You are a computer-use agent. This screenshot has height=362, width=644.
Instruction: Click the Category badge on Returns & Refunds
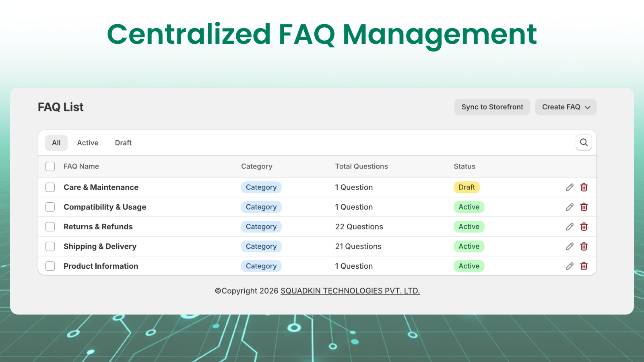pos(261,226)
